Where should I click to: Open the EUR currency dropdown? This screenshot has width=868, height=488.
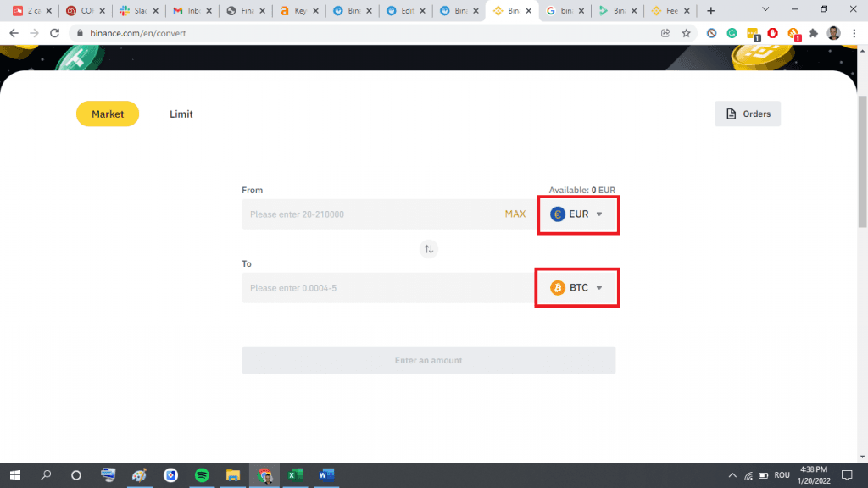tap(577, 214)
